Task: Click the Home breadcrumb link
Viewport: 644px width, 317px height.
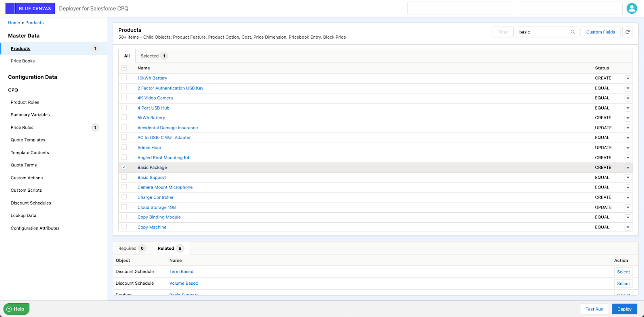Action: [14, 23]
